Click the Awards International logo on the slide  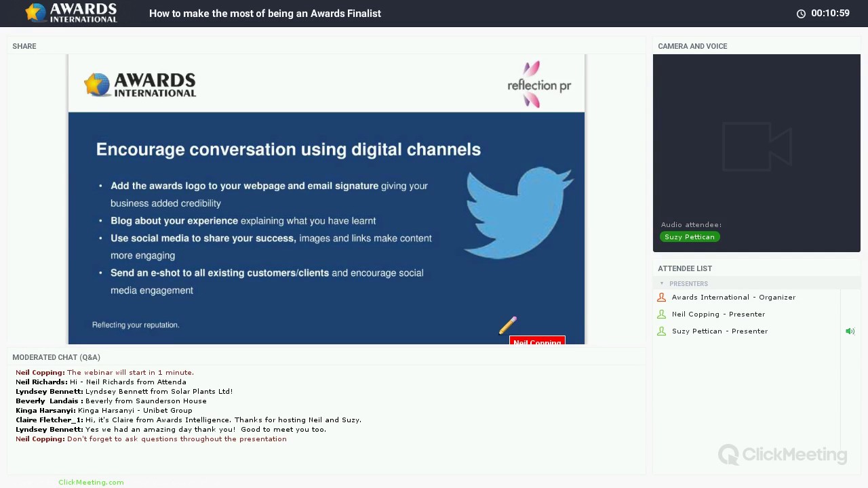[140, 85]
